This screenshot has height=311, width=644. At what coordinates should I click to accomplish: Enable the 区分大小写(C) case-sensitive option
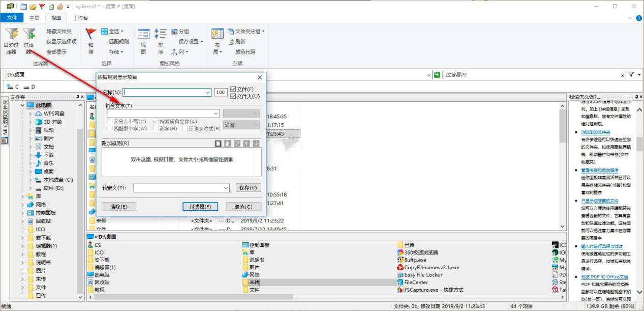(110, 121)
